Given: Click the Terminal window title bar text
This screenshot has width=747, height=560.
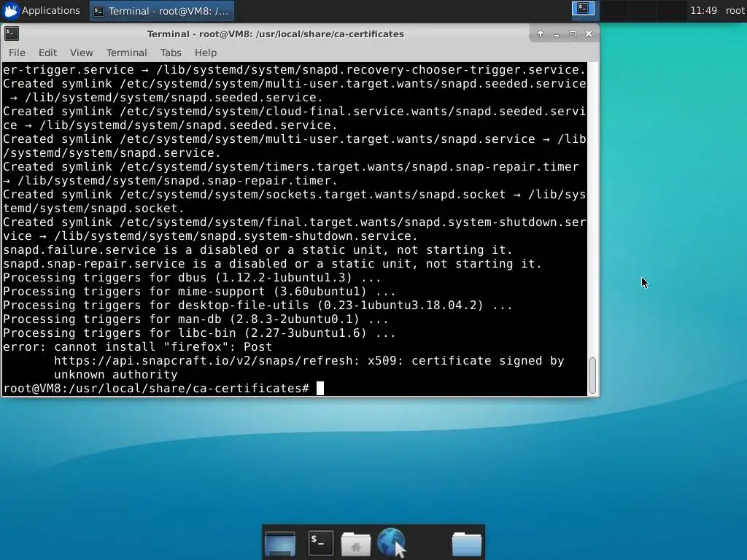Looking at the screenshot, I should pyautogui.click(x=275, y=34).
